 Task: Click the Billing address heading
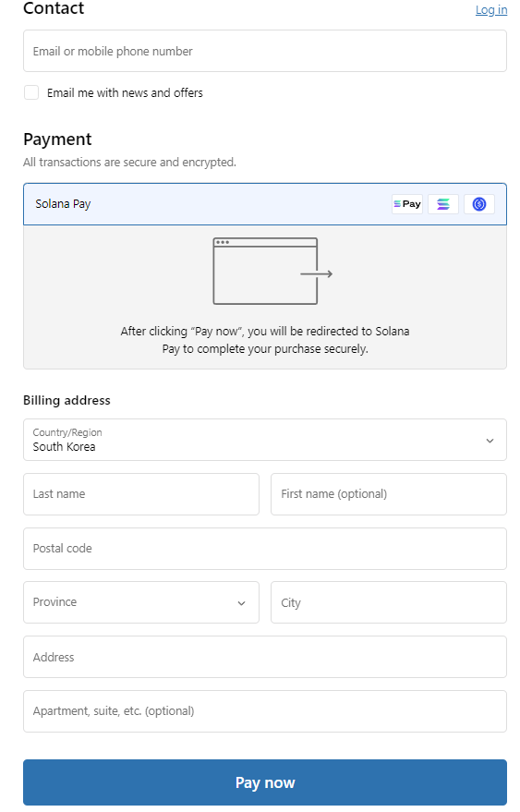(67, 400)
